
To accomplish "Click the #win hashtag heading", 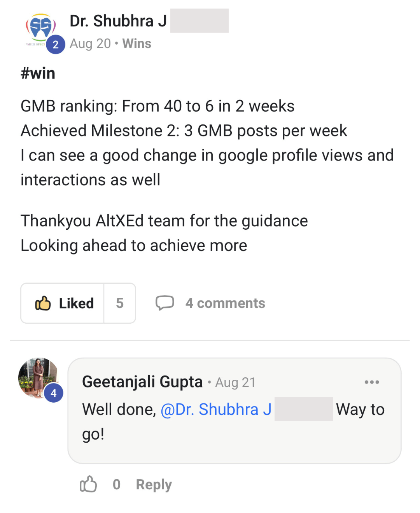I will point(38,73).
